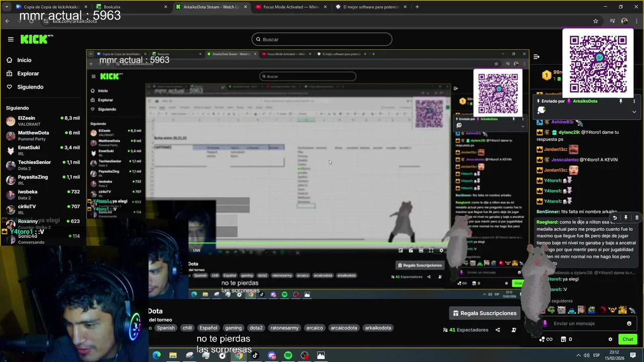
Task: Click the moderator user icon beside share
Action: coord(514,330)
